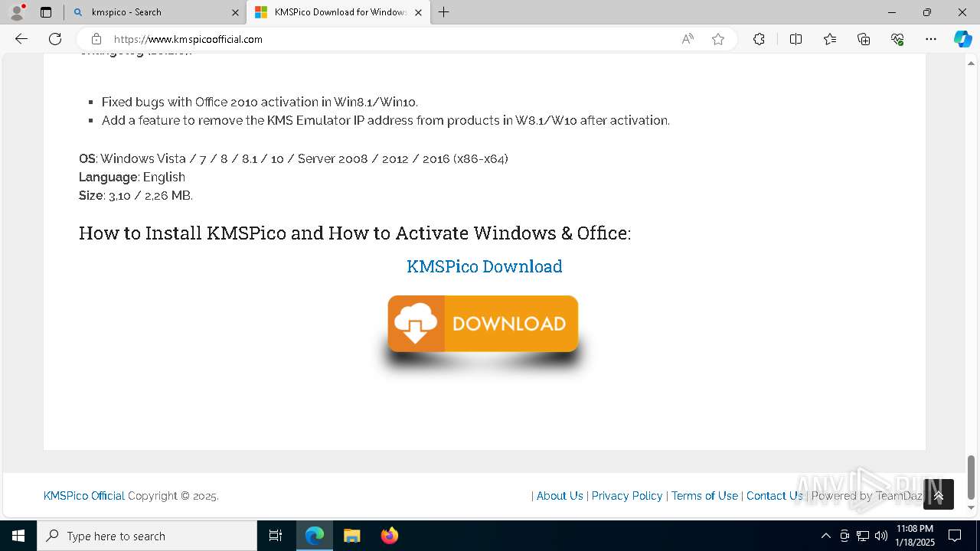Viewport: 980px width, 551px height.
Task: Open the notification center icon
Action: click(x=955, y=536)
